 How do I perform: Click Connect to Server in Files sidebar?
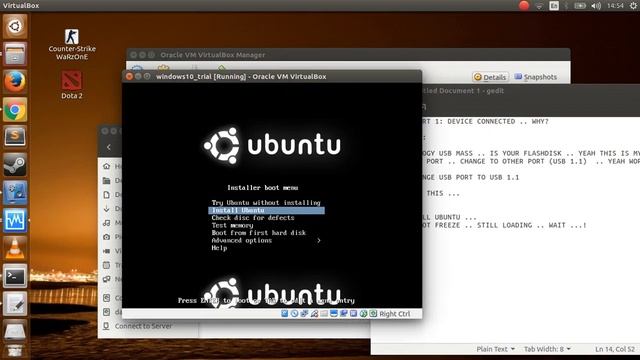[x=143, y=326]
